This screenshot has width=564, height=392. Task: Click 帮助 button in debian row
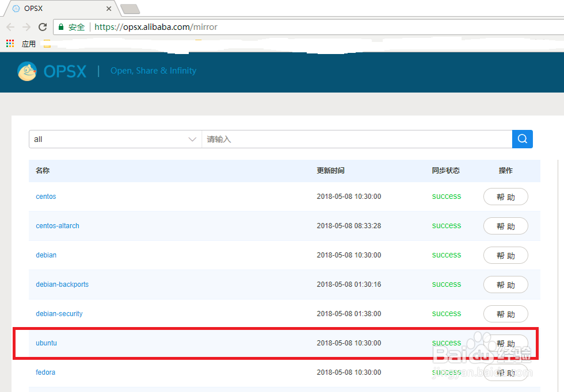click(x=506, y=255)
